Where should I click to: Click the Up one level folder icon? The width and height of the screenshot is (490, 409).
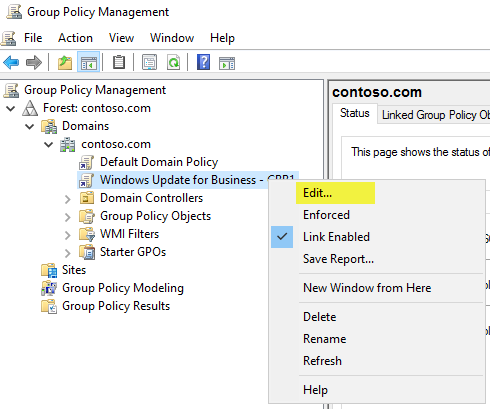pyautogui.click(x=65, y=62)
